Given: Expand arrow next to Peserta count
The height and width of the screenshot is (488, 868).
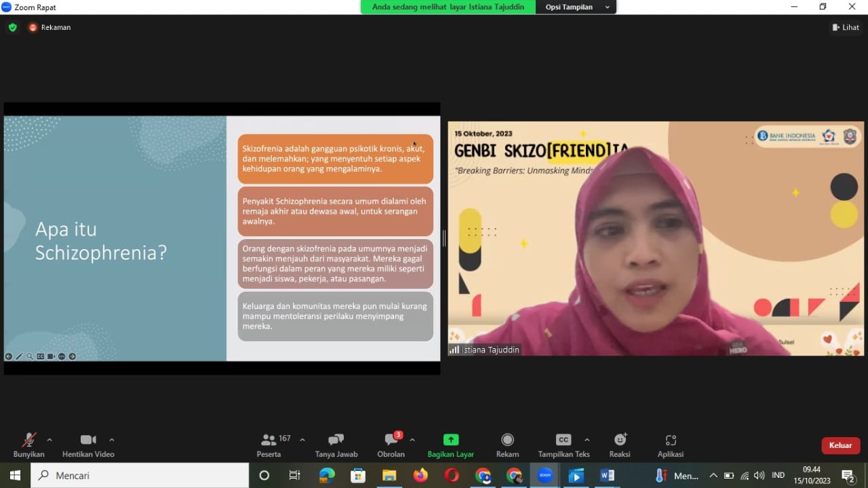Looking at the screenshot, I should point(302,440).
